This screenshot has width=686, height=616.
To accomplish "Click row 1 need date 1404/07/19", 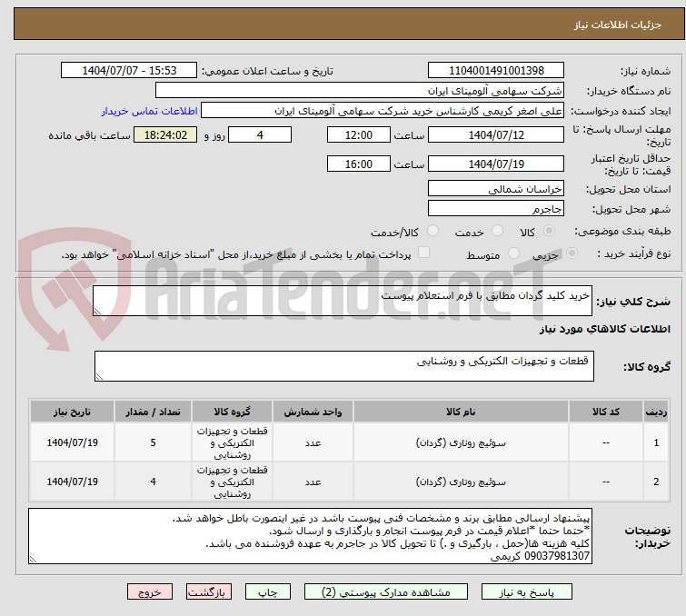I will tap(72, 442).
